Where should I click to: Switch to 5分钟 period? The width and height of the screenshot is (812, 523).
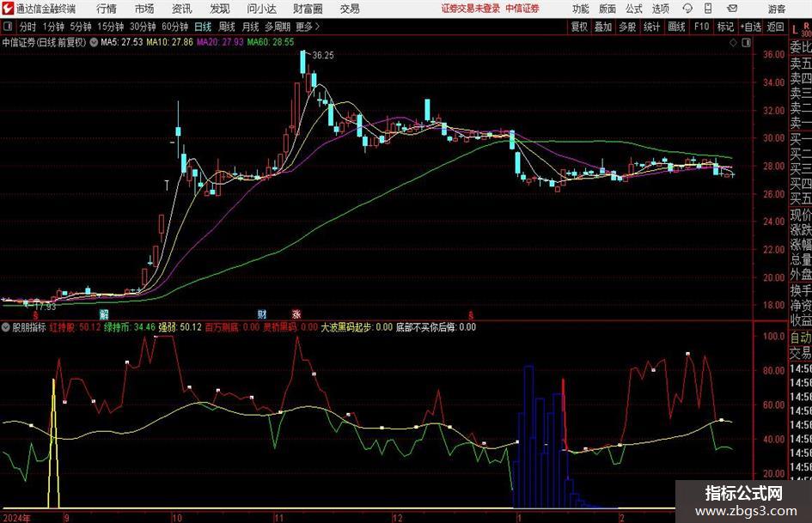80,27
